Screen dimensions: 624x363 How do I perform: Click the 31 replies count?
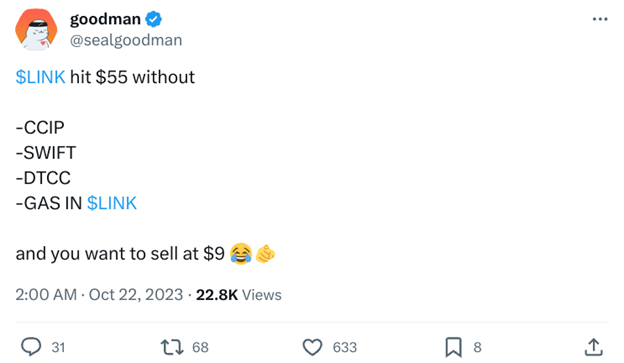[58, 347]
